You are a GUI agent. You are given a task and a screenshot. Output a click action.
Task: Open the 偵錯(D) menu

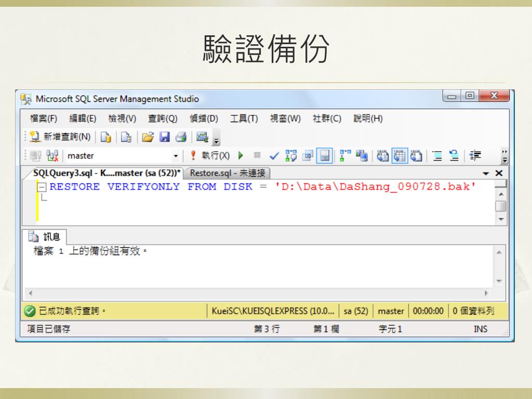click(x=204, y=118)
